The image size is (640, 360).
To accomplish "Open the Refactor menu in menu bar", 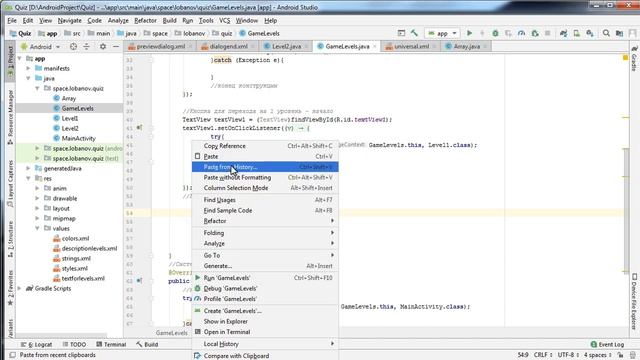I will (145, 20).
